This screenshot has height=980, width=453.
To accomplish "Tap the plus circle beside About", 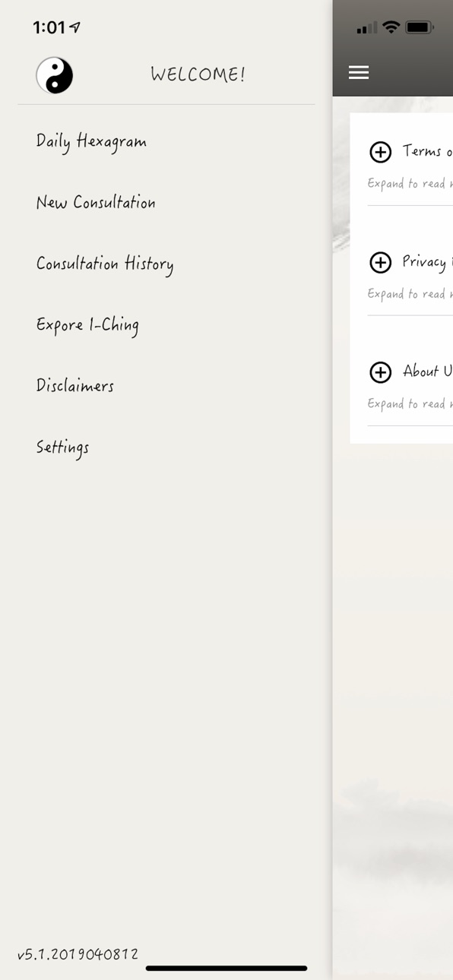I will tap(380, 372).
